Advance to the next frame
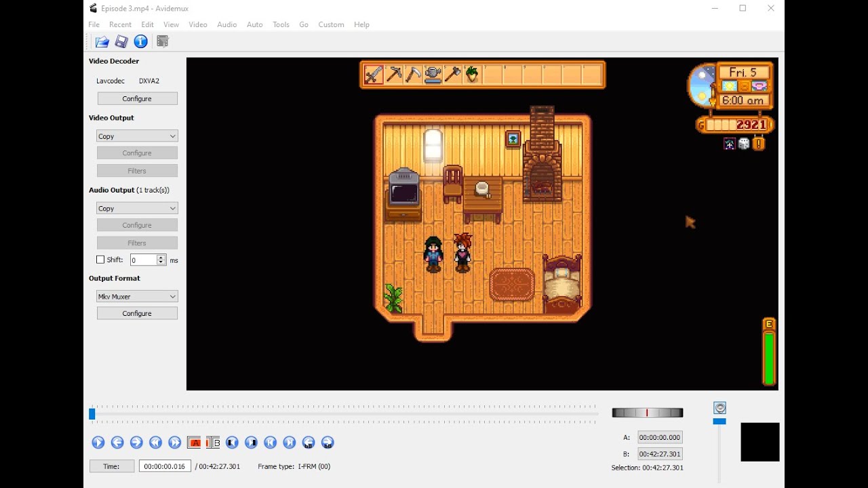The height and width of the screenshot is (488, 868). pyautogui.click(x=136, y=443)
